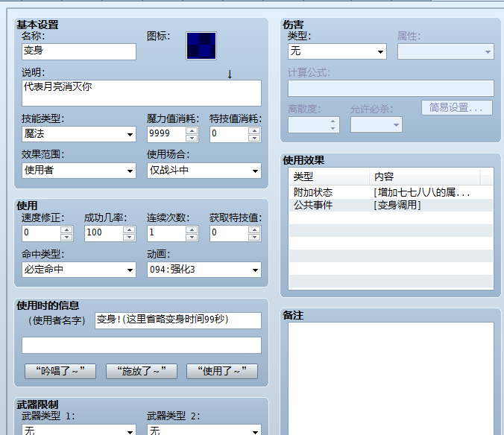Click the skill icon image box
The height and width of the screenshot is (435, 504).
201,45
